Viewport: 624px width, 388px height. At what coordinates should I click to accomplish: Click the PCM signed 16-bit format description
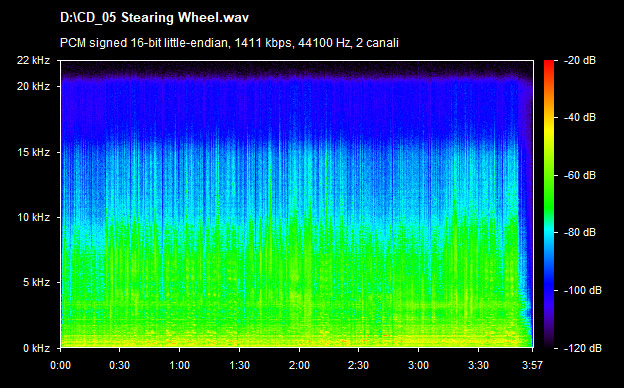[x=229, y=43]
